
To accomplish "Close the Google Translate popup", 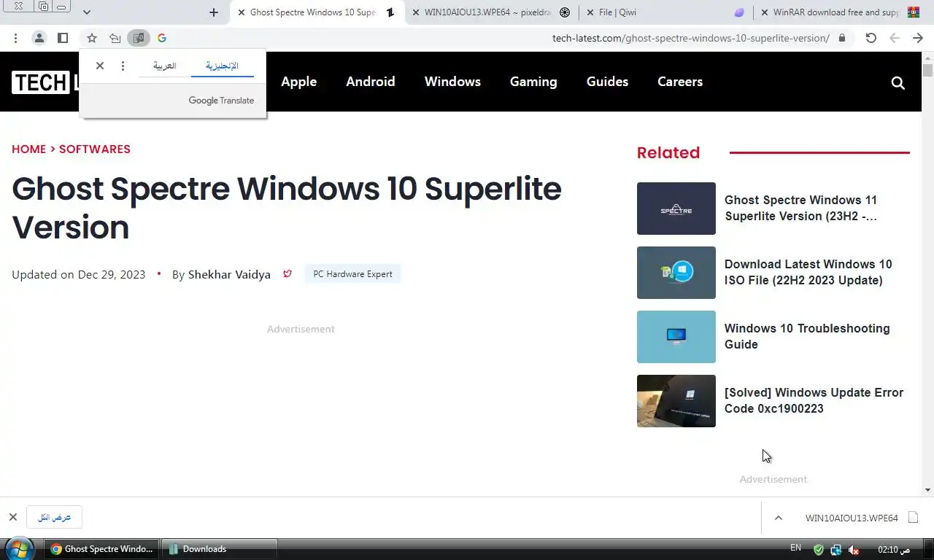I will (x=100, y=66).
